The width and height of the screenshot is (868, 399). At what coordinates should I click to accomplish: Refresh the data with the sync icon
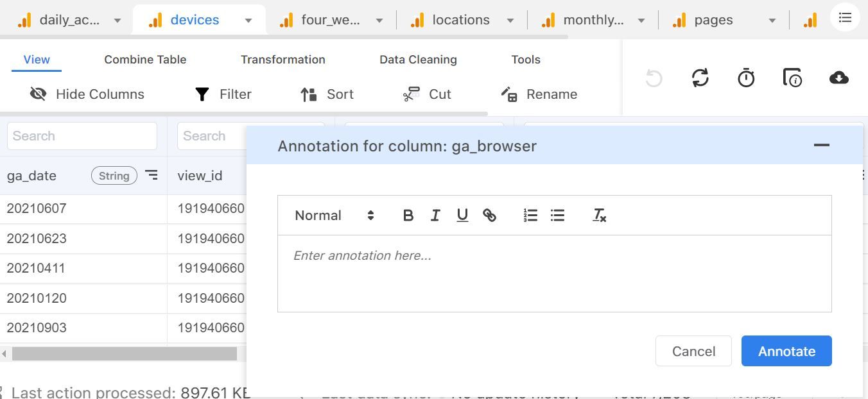point(700,78)
